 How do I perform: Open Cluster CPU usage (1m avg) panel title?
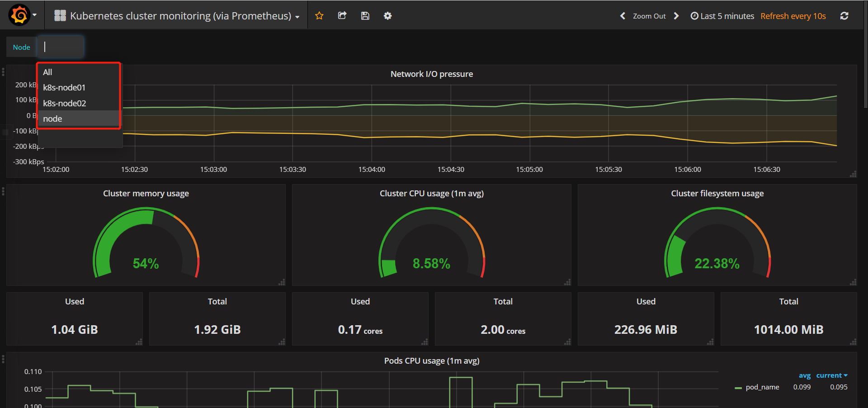click(x=432, y=193)
